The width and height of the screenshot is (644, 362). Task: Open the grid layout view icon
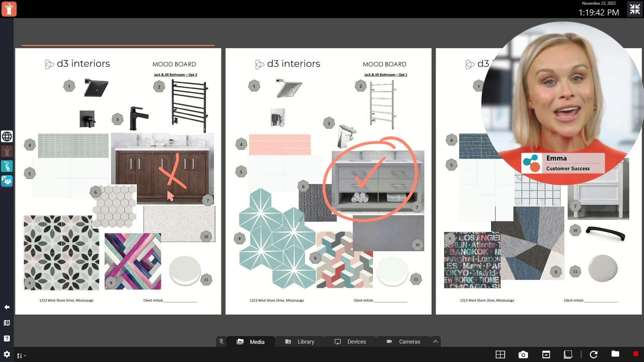pos(500,355)
